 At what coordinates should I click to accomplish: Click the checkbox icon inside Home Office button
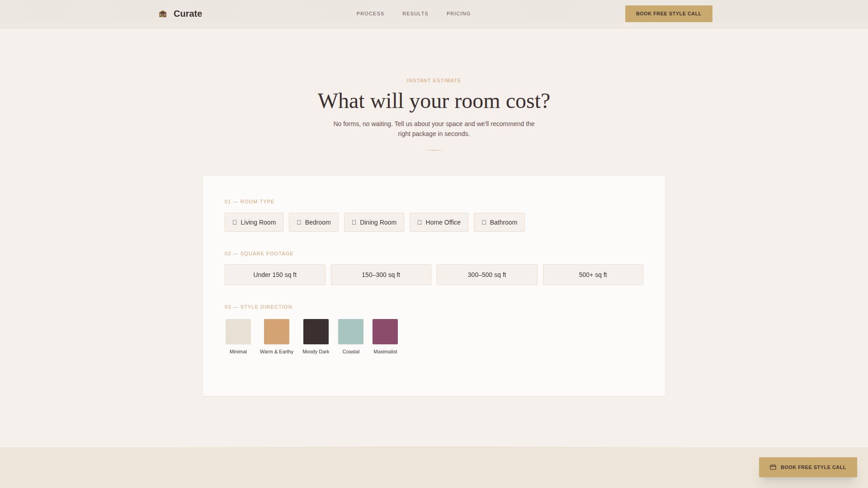419,222
